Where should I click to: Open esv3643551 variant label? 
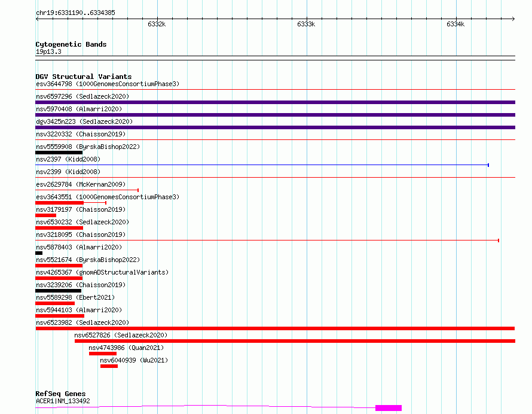click(x=108, y=197)
